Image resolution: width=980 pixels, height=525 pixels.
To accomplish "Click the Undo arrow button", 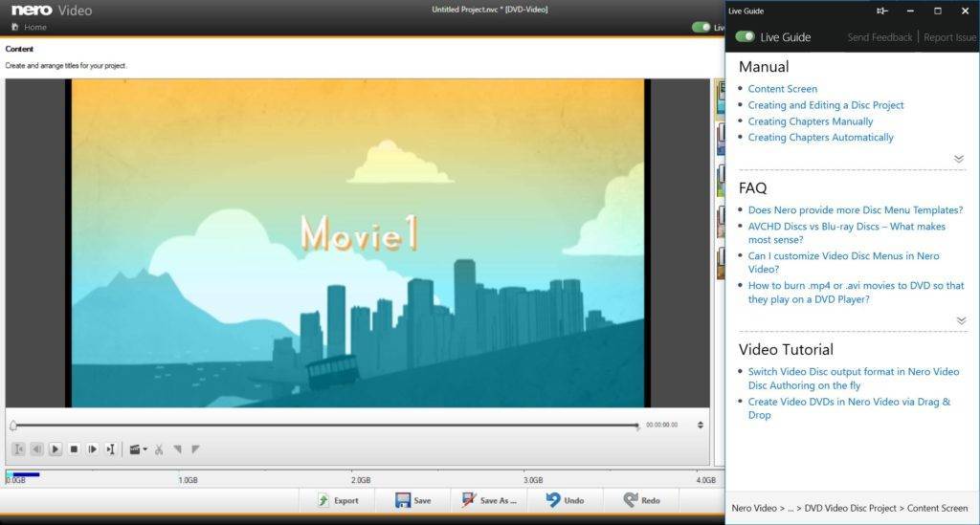I will (x=564, y=500).
